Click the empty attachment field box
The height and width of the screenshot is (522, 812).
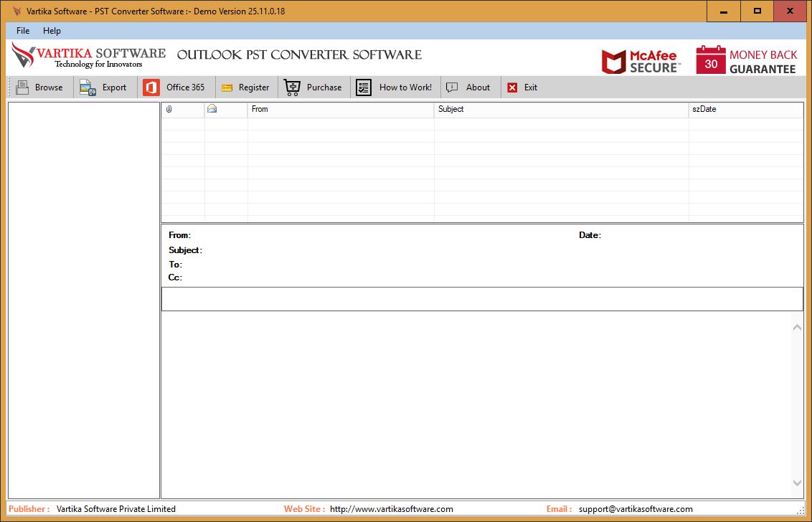(x=482, y=299)
